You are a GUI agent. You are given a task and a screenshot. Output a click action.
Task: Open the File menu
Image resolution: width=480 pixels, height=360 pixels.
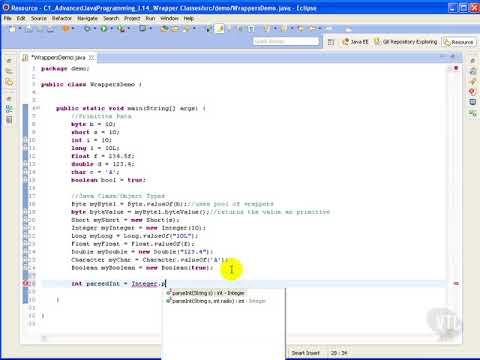pyautogui.click(x=7, y=18)
